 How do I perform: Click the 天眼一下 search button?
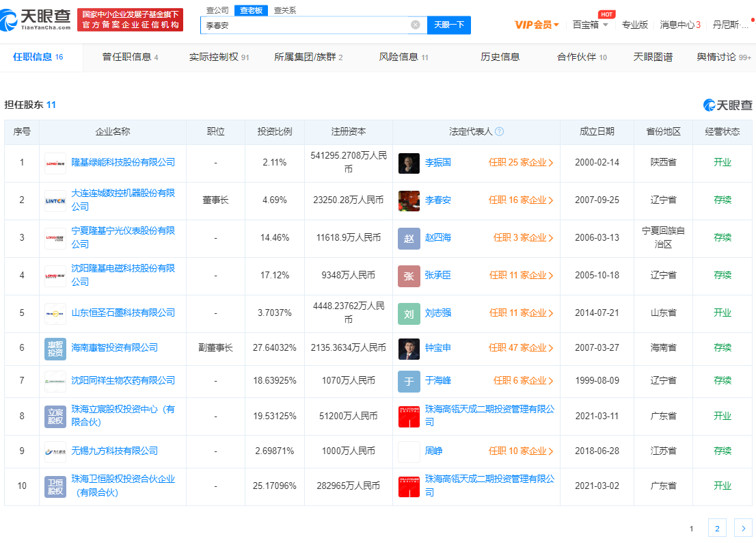click(449, 25)
